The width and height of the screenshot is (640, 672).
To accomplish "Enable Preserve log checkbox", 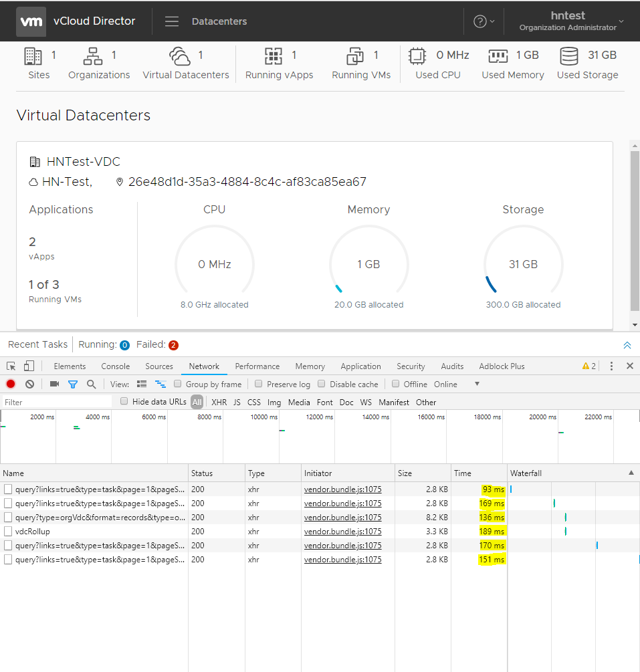I will pyautogui.click(x=259, y=384).
